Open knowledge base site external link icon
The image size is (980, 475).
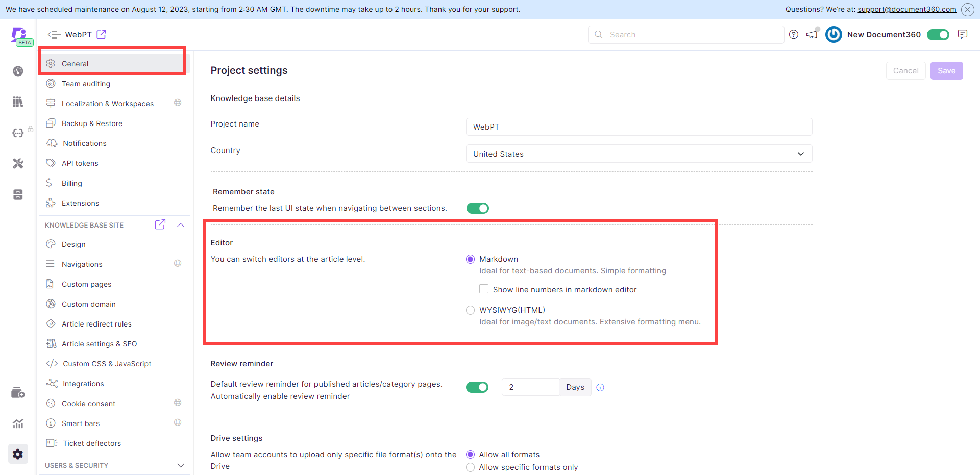(160, 224)
